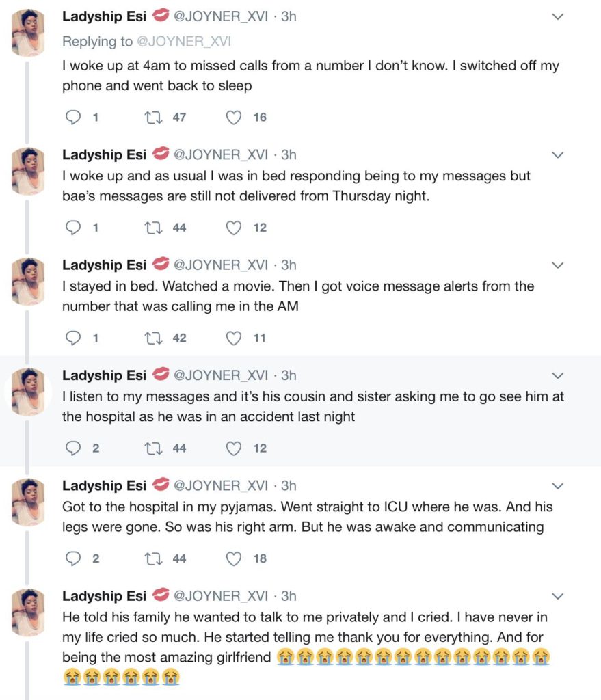The height and width of the screenshot is (700, 601).
Task: Like the tweet about bae's undelivered messages
Action: click(234, 228)
